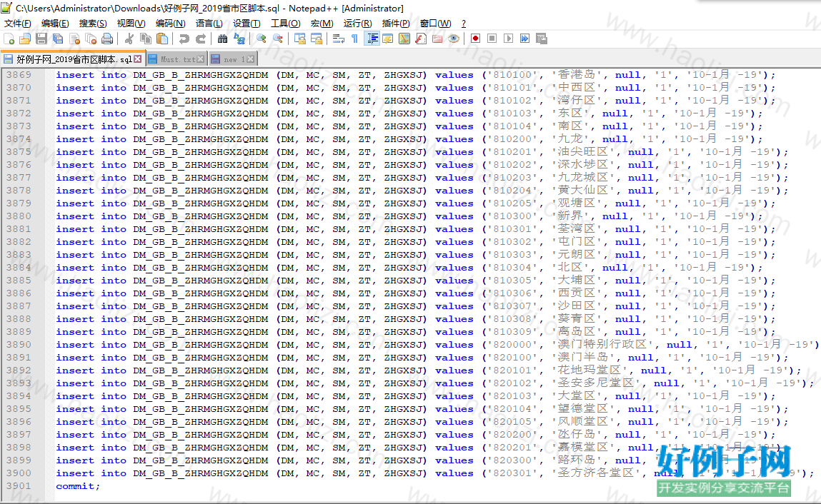The width and height of the screenshot is (821, 504).
Task: Toggle word wrap in the toolbar
Action: point(338,39)
